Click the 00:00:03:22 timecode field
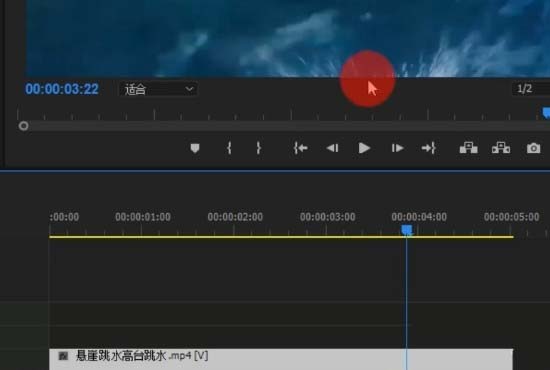The width and height of the screenshot is (550, 370). pos(62,89)
